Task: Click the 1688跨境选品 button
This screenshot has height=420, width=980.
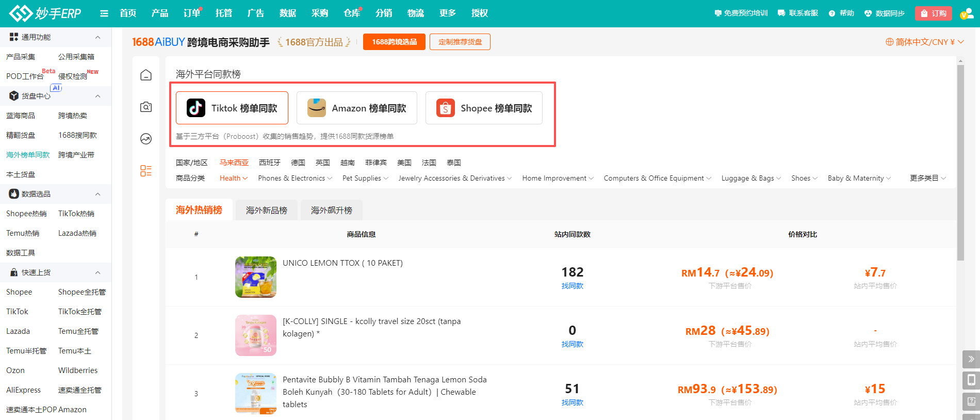Action: 395,42
